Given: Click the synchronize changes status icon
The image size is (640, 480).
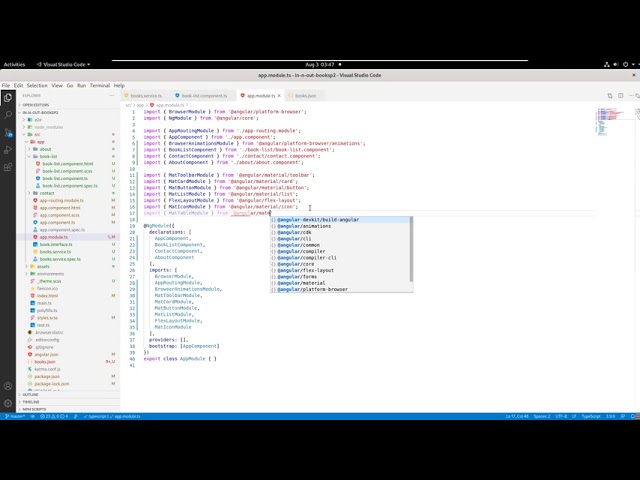Looking at the screenshot, I should coord(33,416).
